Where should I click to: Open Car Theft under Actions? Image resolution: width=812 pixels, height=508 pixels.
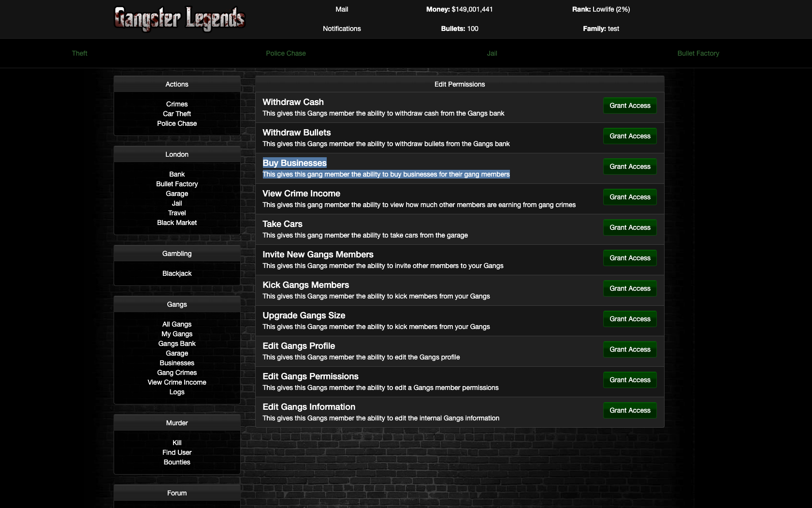pos(177,114)
